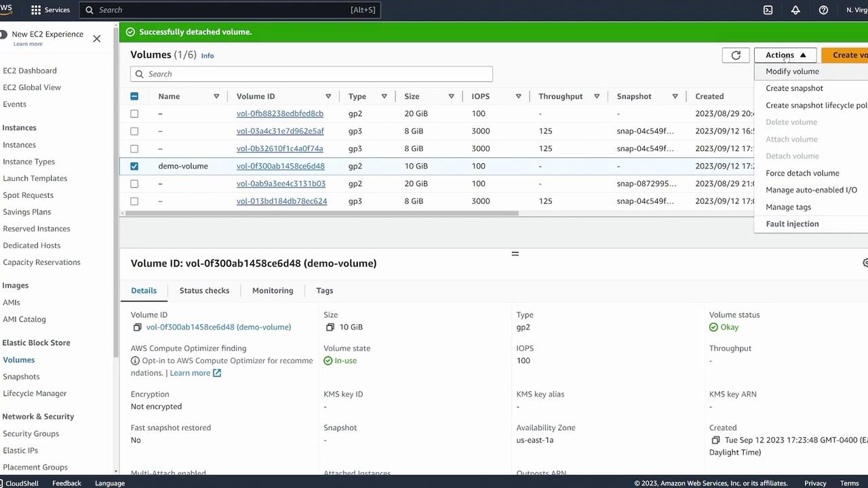Click the volumes search field
868x488 pixels.
pyautogui.click(x=312, y=74)
